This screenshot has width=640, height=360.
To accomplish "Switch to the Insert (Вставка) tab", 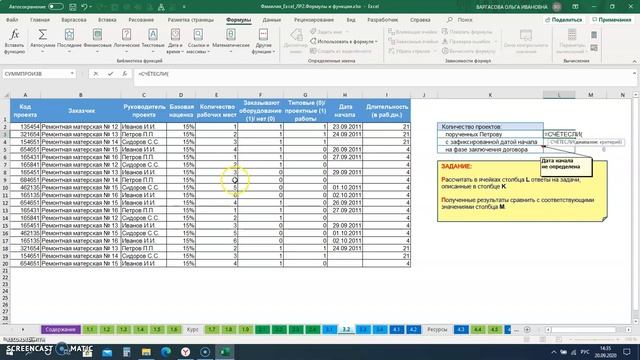I will coord(107,20).
